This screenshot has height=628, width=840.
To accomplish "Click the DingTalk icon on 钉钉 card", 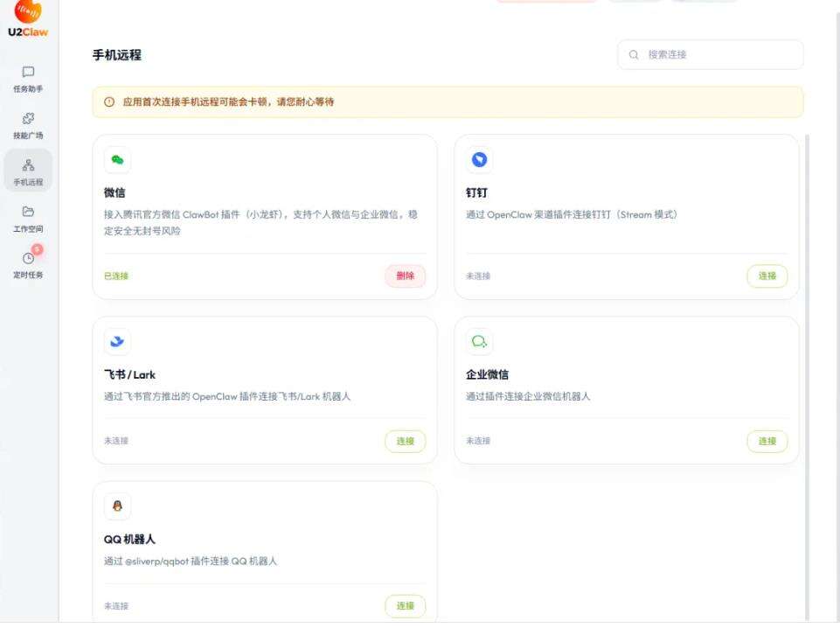I will click(478, 159).
